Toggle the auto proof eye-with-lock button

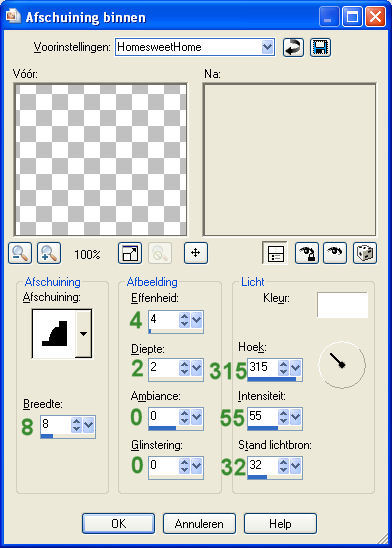(307, 253)
